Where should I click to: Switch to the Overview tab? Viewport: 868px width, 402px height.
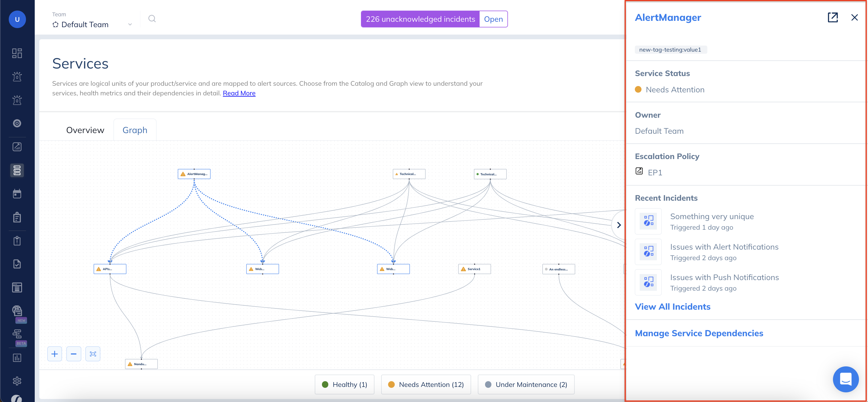pos(85,130)
